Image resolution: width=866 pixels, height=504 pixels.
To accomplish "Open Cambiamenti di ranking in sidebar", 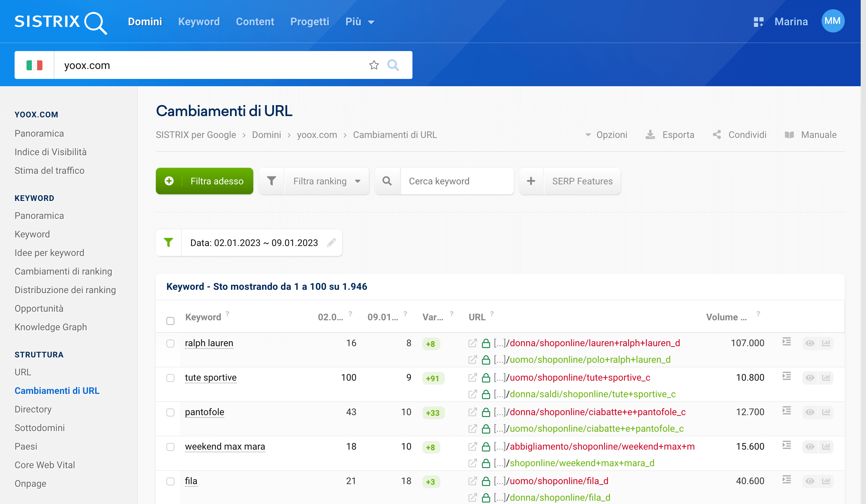I will 63,271.
